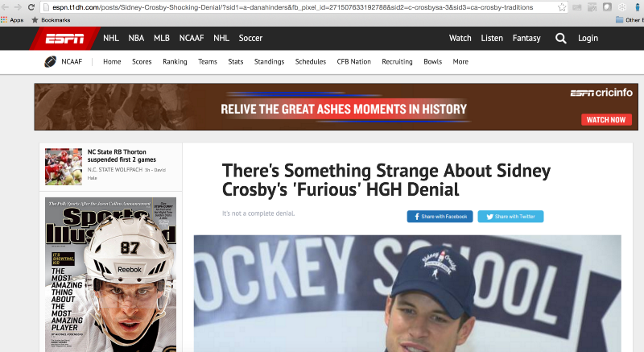644x352 pixels.
Task: Expand the More menu
Action: tap(460, 61)
